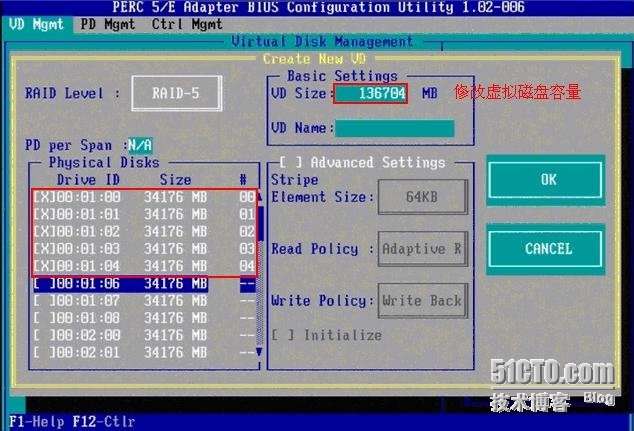Open the PD Mgmt tab

[107, 25]
